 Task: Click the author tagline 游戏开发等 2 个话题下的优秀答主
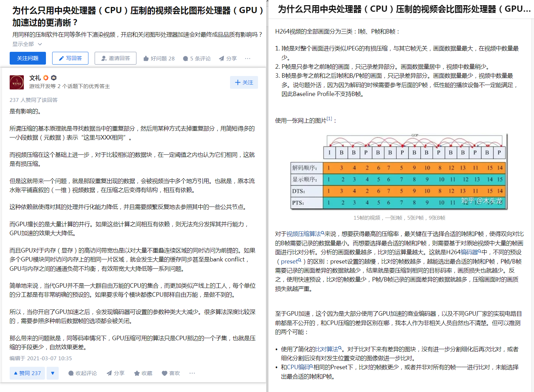pos(69,86)
